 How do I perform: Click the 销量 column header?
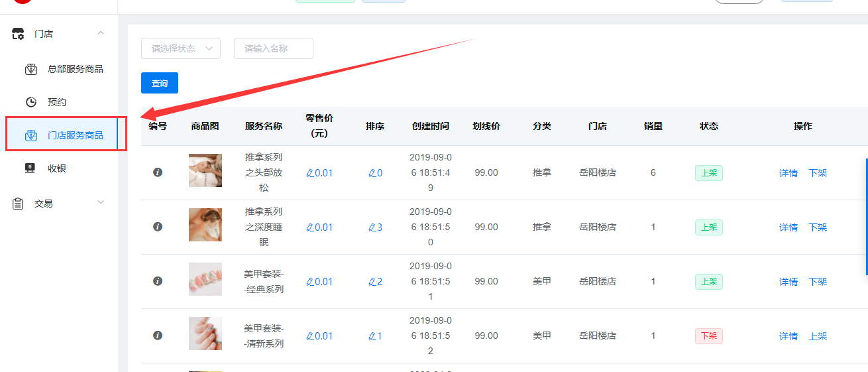(x=653, y=126)
